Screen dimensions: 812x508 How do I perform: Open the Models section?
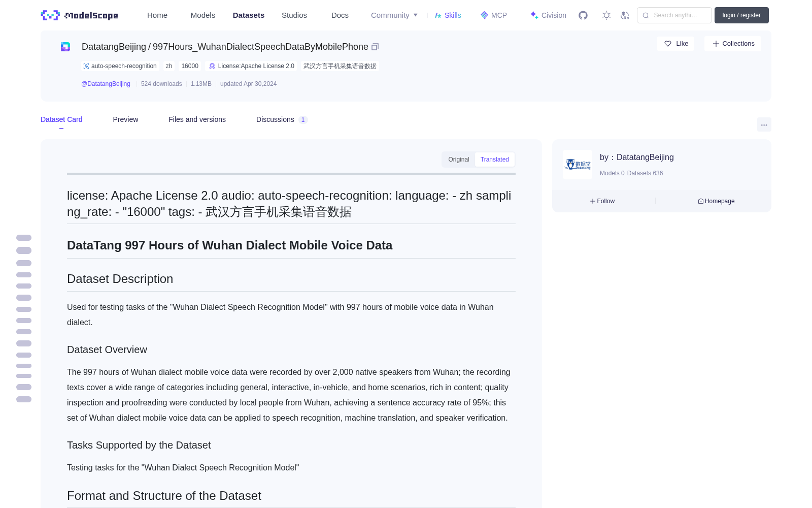tap(203, 15)
